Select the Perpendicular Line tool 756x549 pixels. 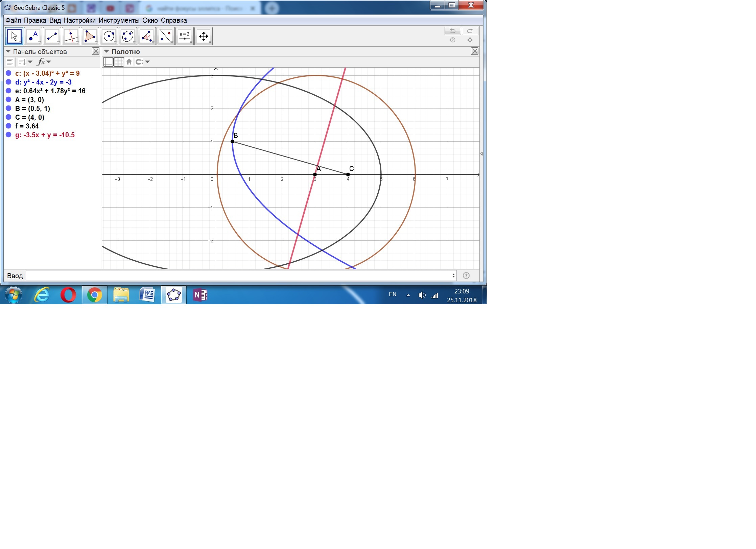click(71, 36)
